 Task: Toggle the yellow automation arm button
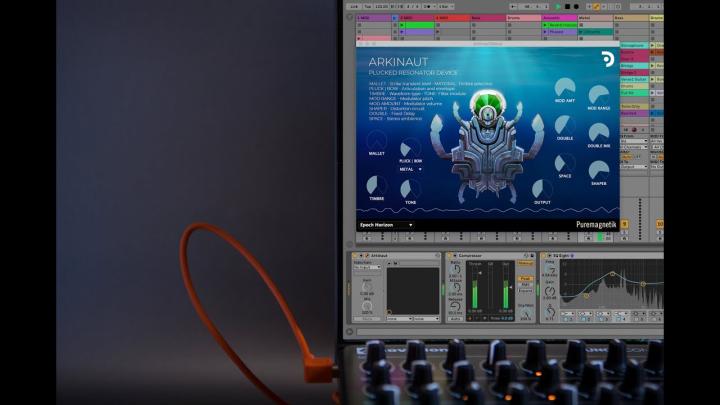point(597,7)
